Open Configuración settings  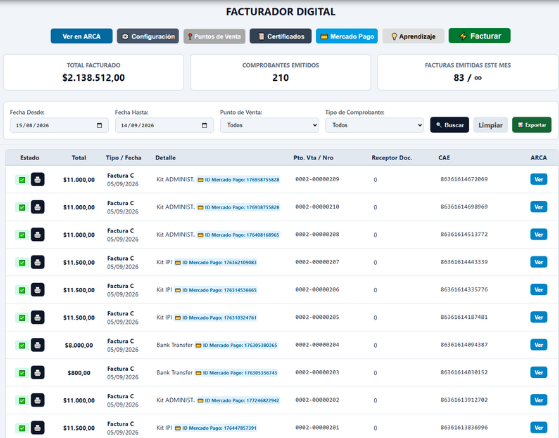click(x=148, y=36)
